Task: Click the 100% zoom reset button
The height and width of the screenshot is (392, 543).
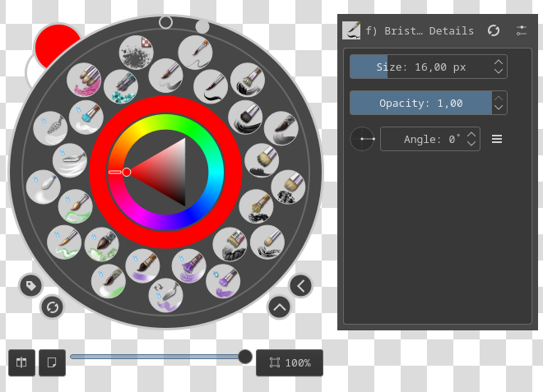Action: pyautogui.click(x=290, y=362)
